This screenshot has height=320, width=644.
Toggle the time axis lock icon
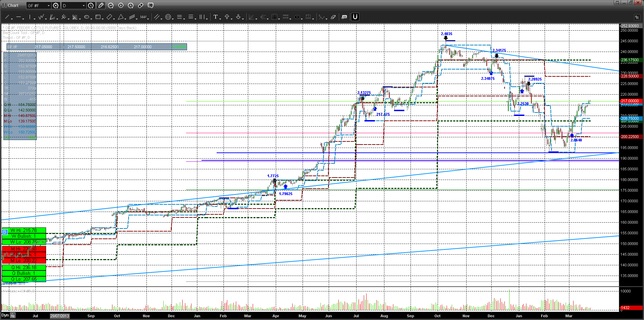click(13, 315)
